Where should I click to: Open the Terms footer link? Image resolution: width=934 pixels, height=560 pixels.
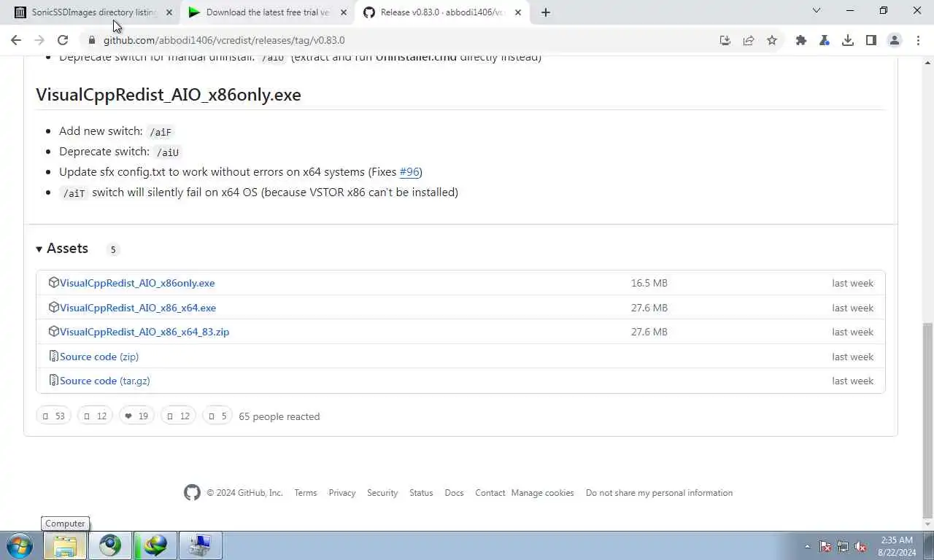[x=306, y=493]
